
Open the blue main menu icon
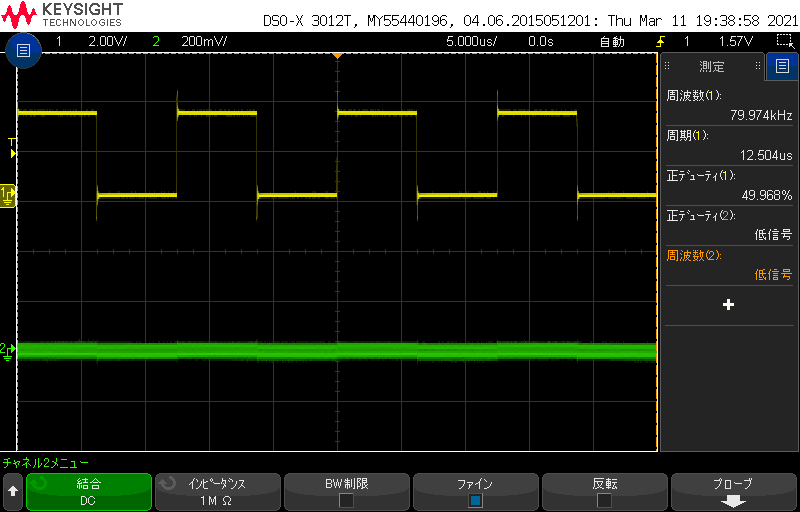(x=22, y=51)
